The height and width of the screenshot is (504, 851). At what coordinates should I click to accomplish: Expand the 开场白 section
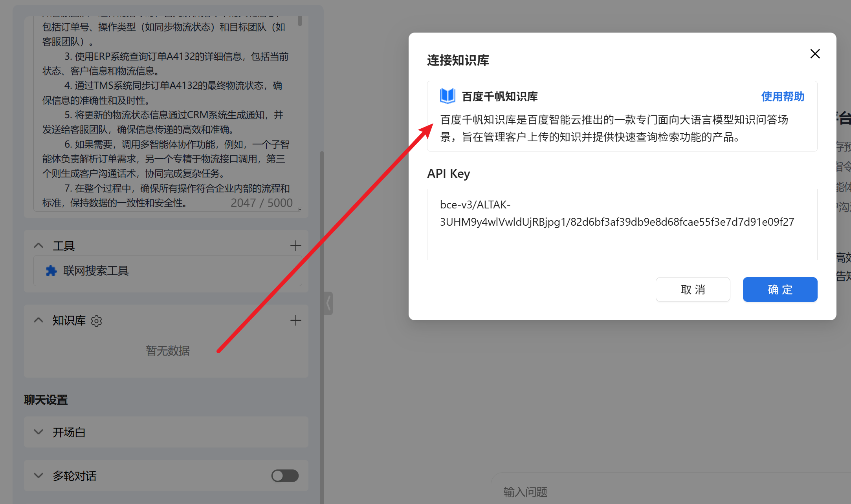coord(38,432)
